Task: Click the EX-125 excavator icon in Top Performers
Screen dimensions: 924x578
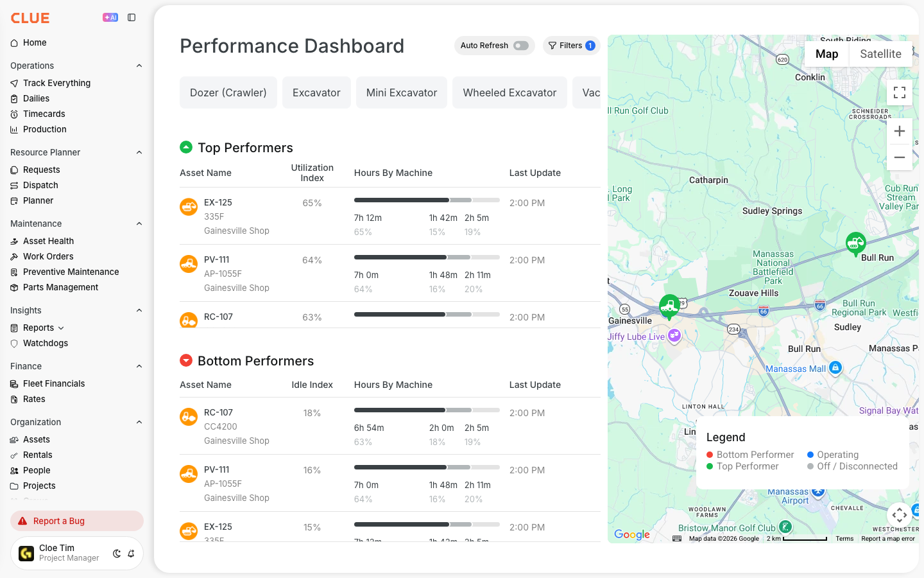Action: [189, 207]
